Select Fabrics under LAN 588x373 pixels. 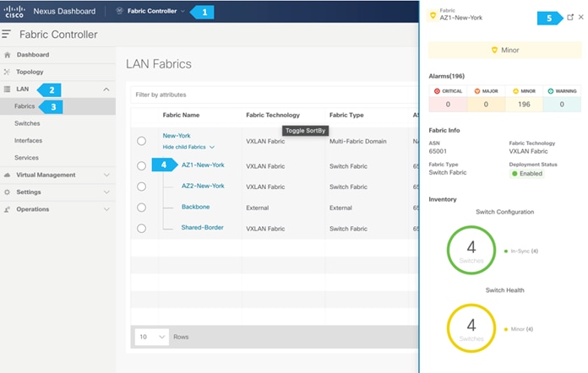coord(24,106)
